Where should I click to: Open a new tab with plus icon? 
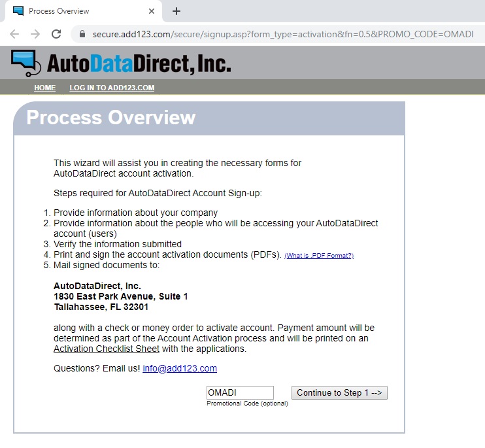tap(176, 12)
